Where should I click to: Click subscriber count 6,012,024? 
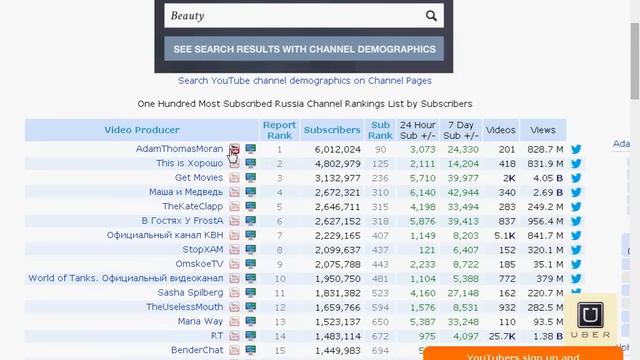(338, 149)
